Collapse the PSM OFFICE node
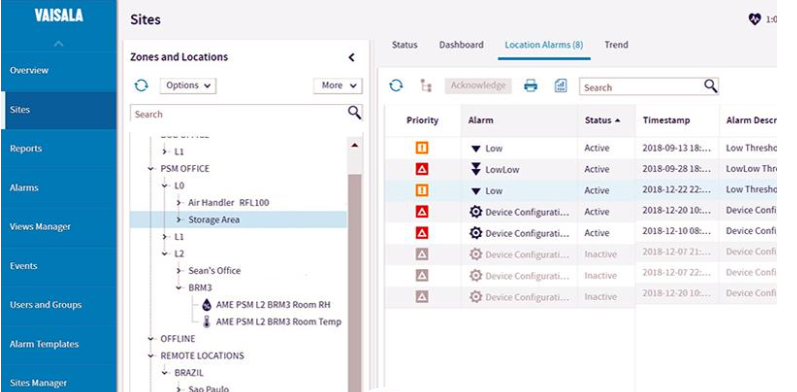Screen dimensions: 797x392 (151, 169)
